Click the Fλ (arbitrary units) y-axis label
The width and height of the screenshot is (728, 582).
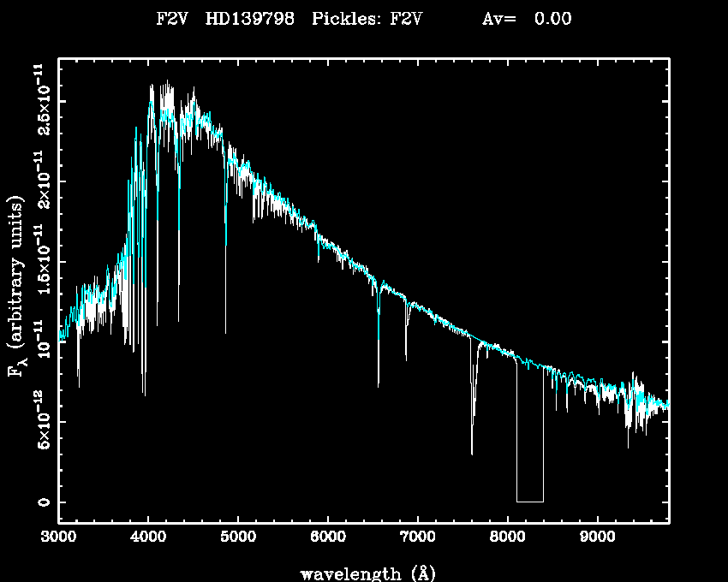17,287
